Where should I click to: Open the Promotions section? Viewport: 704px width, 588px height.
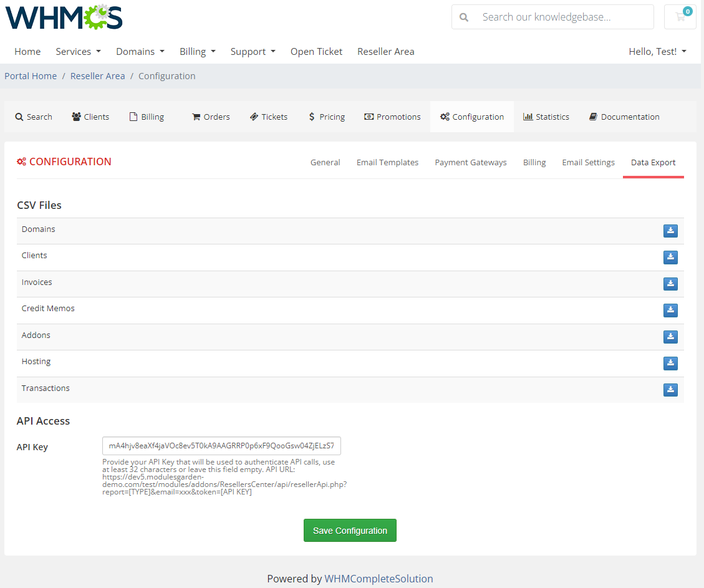(392, 117)
